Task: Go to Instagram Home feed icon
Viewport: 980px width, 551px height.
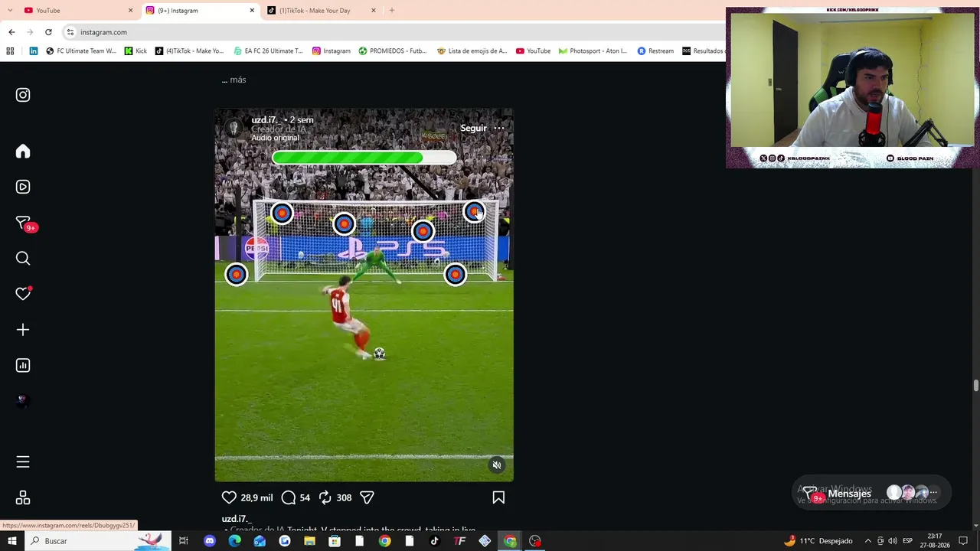Action: click(23, 152)
